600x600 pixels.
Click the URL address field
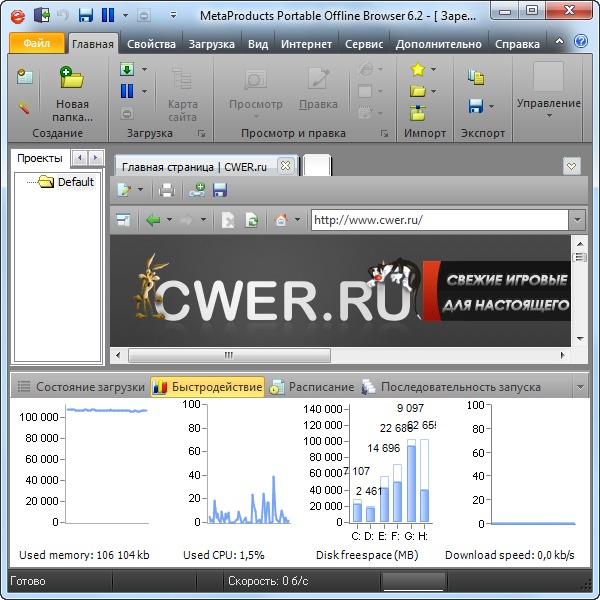438,220
